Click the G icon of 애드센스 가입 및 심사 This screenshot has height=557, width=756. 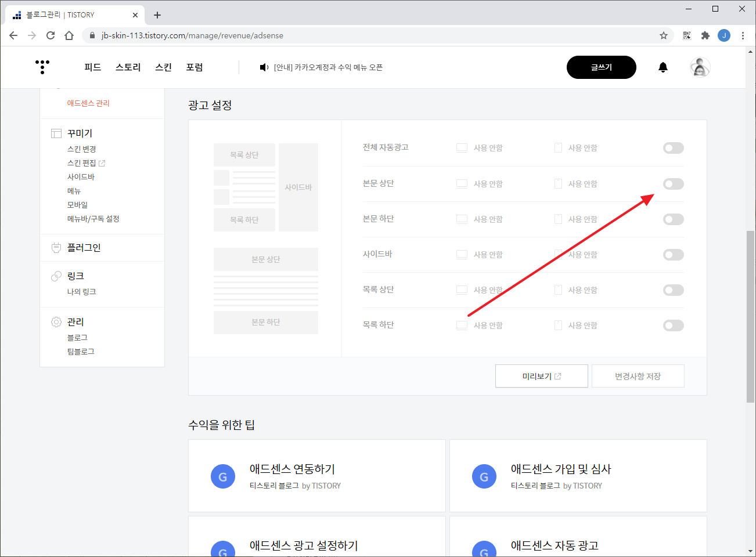(484, 476)
